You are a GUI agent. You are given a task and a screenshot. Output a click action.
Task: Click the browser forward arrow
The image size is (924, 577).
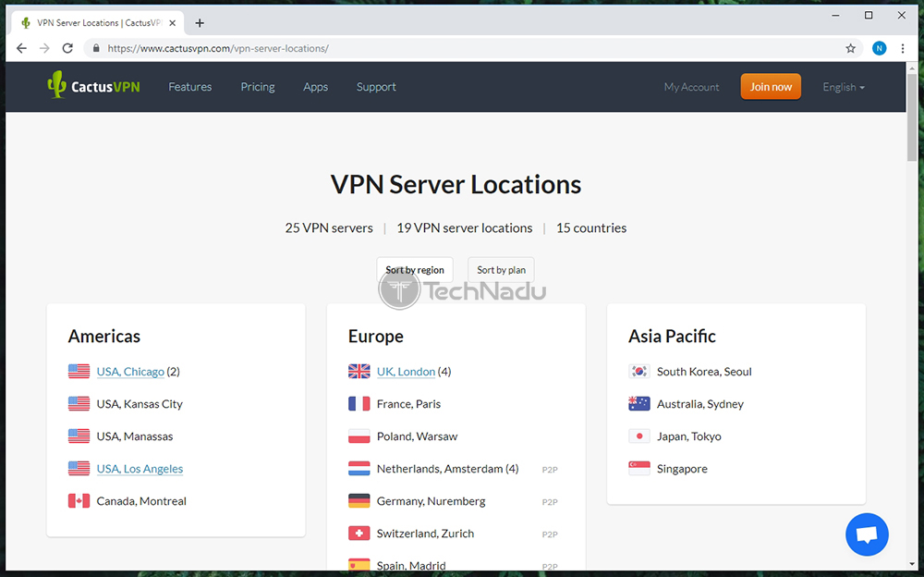point(44,48)
